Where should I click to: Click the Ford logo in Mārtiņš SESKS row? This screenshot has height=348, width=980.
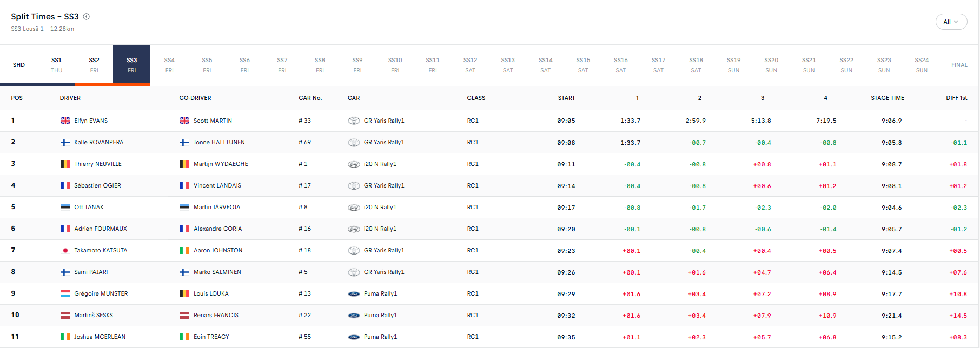[x=354, y=316]
